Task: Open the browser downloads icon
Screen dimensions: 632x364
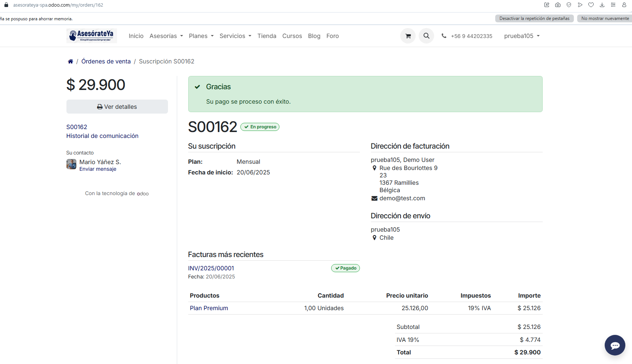Action: point(602,5)
